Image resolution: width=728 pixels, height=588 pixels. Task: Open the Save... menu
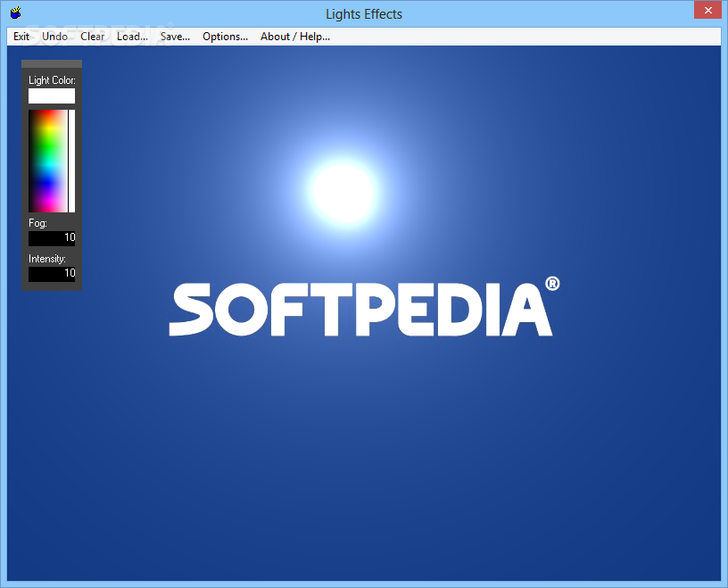[x=175, y=37]
